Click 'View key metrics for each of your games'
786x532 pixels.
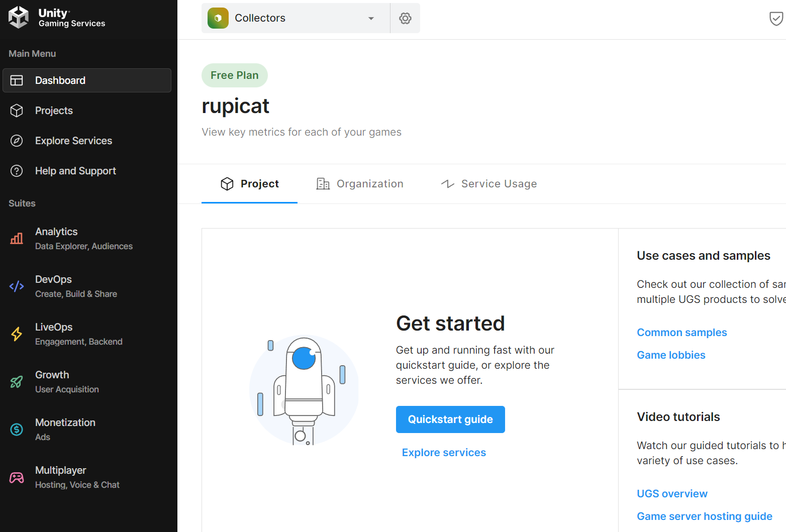[302, 132]
